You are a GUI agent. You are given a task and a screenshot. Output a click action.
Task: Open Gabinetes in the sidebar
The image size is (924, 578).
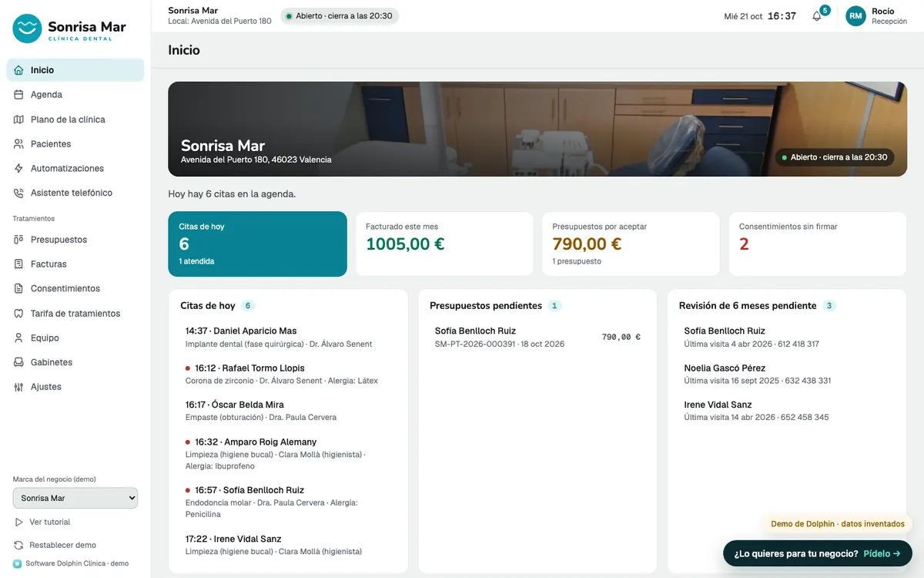(x=75, y=362)
